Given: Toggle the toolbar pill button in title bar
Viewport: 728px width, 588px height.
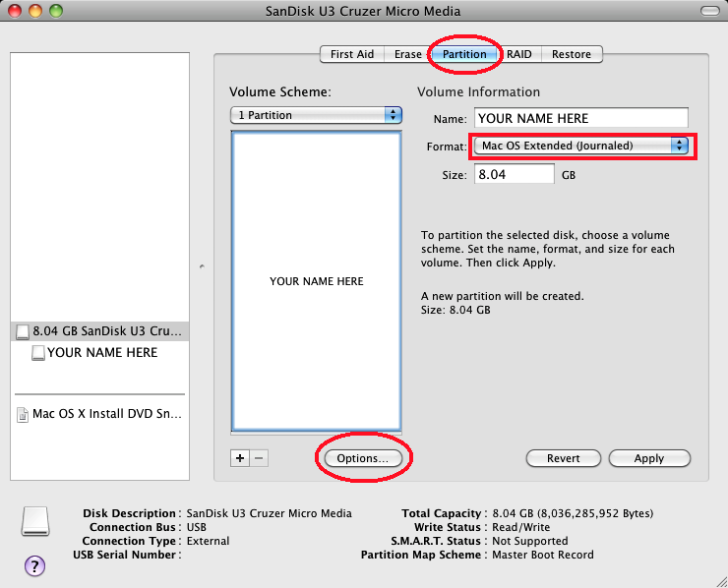Looking at the screenshot, I should [x=710, y=11].
